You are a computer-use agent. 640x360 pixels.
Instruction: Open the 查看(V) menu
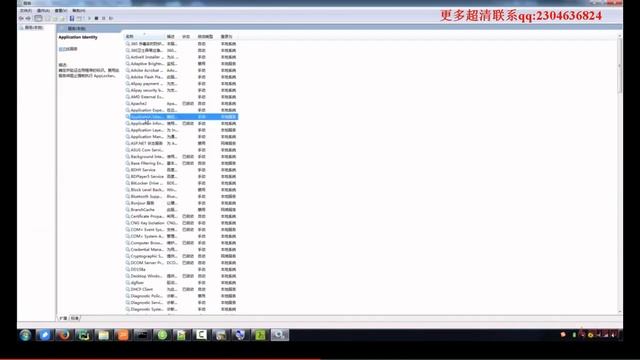point(61,11)
